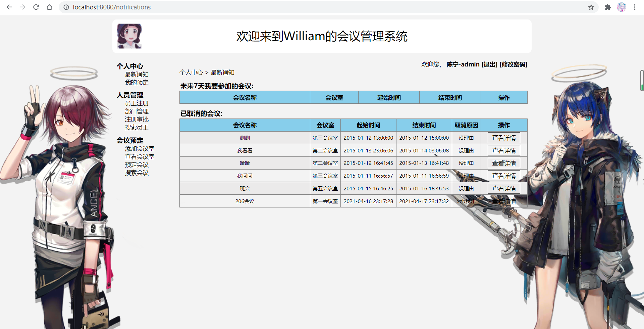Click 添加会议室 to add a meeting room
Image resolution: width=644 pixels, height=329 pixels.
coord(140,148)
